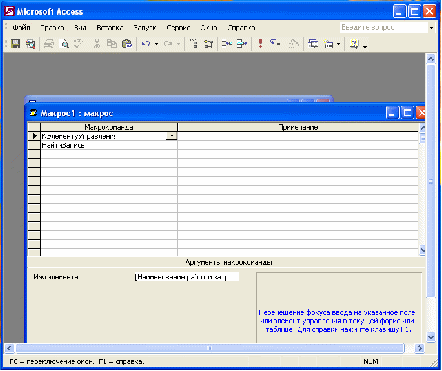Click the Single Step icon

click(275, 44)
